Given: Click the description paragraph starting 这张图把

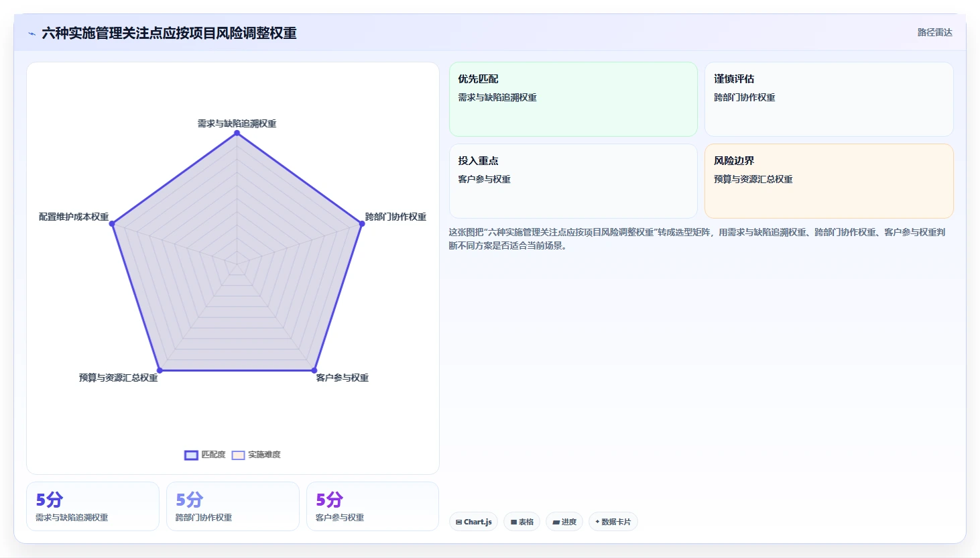Looking at the screenshot, I should coord(697,239).
